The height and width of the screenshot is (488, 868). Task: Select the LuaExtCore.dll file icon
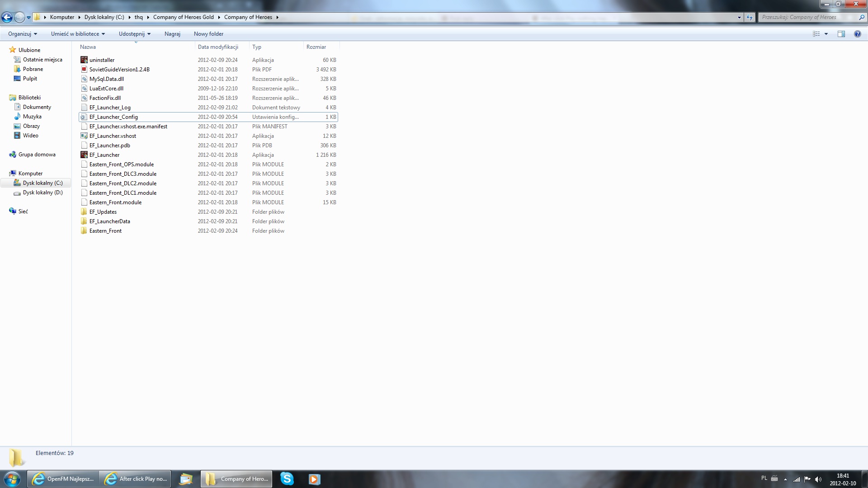coord(84,89)
